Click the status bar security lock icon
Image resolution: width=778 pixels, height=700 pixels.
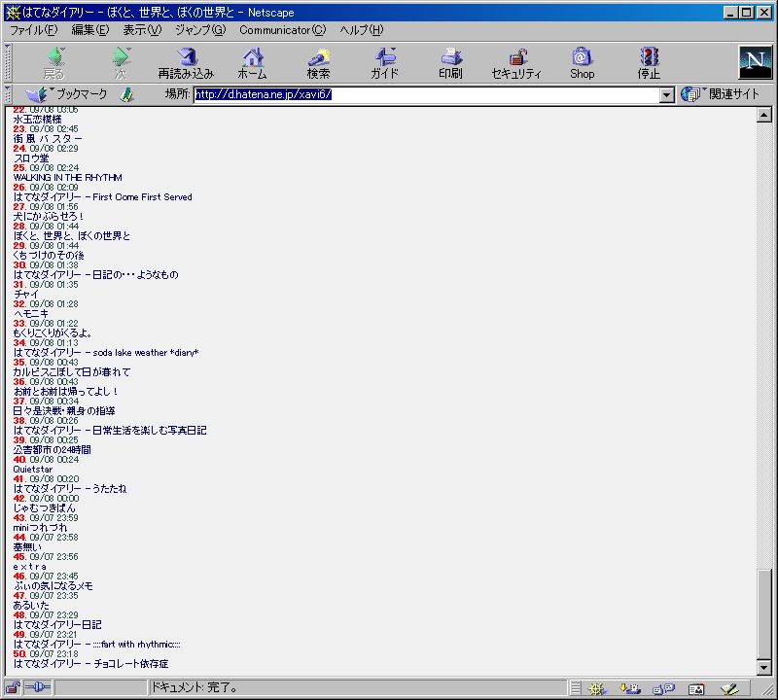tap(13, 687)
